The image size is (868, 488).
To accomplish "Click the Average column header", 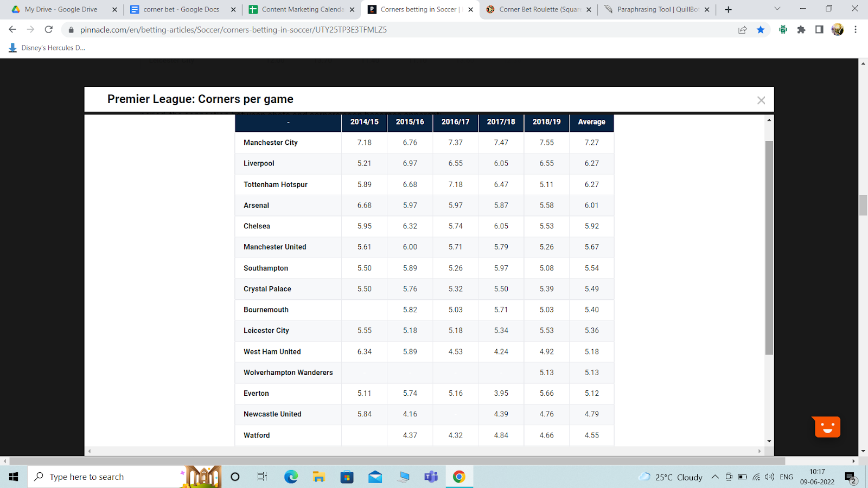I will 591,122.
